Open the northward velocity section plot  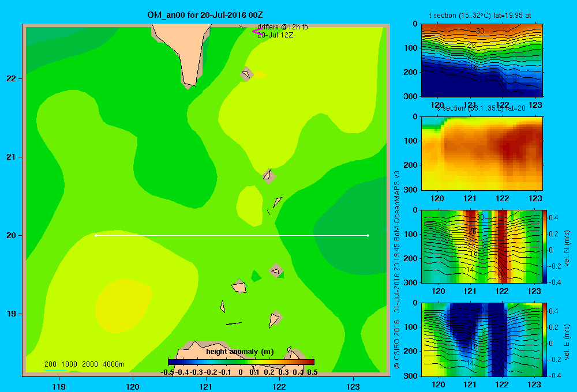pos(482,246)
